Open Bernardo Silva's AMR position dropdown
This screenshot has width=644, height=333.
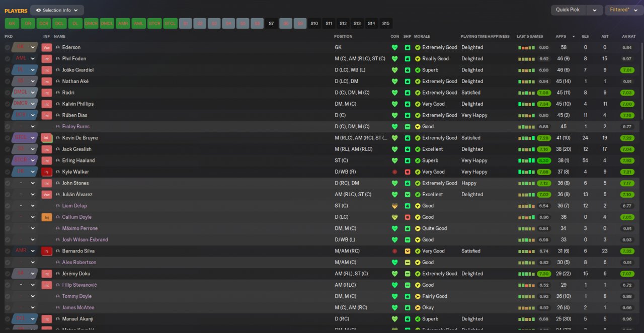tap(25, 251)
